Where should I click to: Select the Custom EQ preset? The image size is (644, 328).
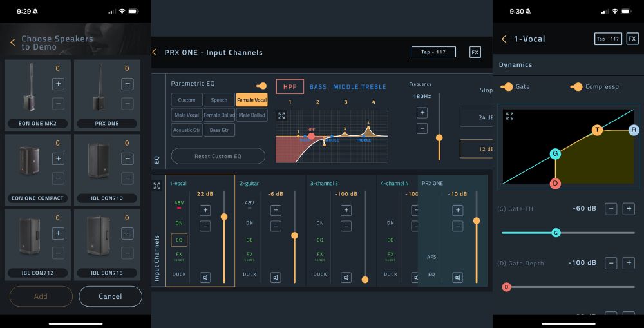pyautogui.click(x=187, y=100)
